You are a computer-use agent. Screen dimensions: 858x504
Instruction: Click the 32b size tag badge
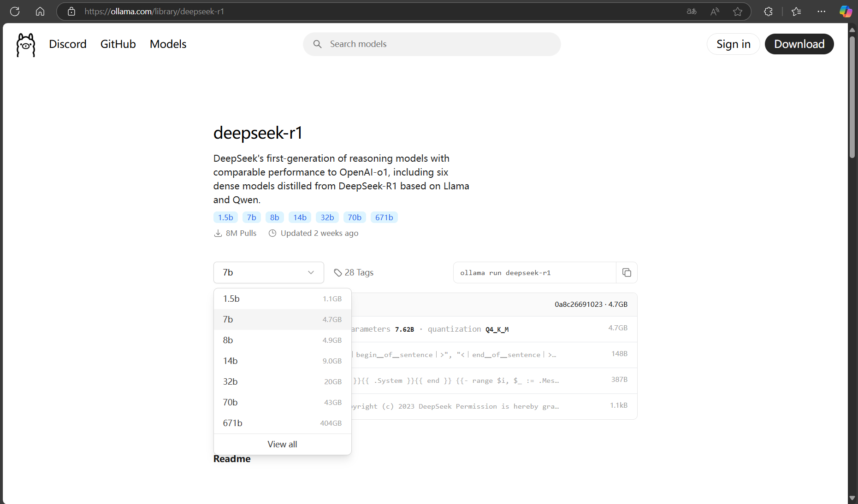pos(327,217)
